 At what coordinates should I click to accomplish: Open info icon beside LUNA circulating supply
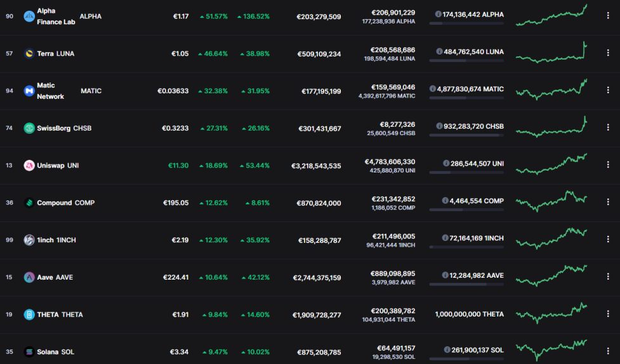click(439, 51)
